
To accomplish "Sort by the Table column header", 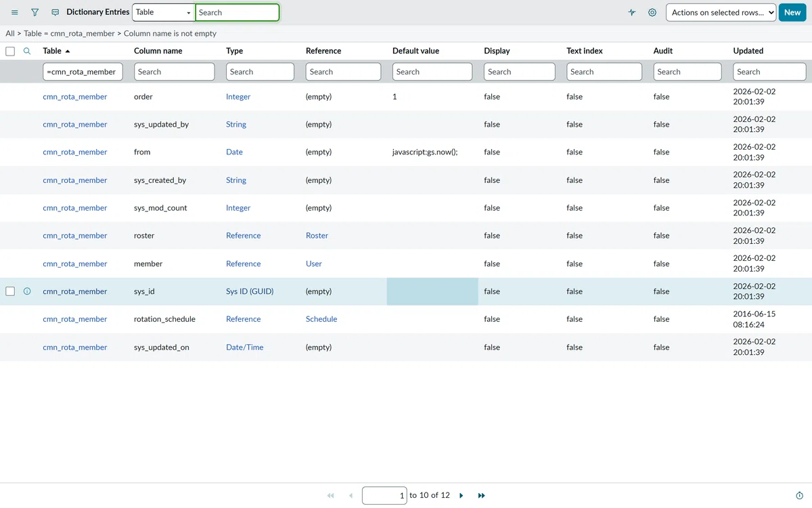I will [x=52, y=51].
